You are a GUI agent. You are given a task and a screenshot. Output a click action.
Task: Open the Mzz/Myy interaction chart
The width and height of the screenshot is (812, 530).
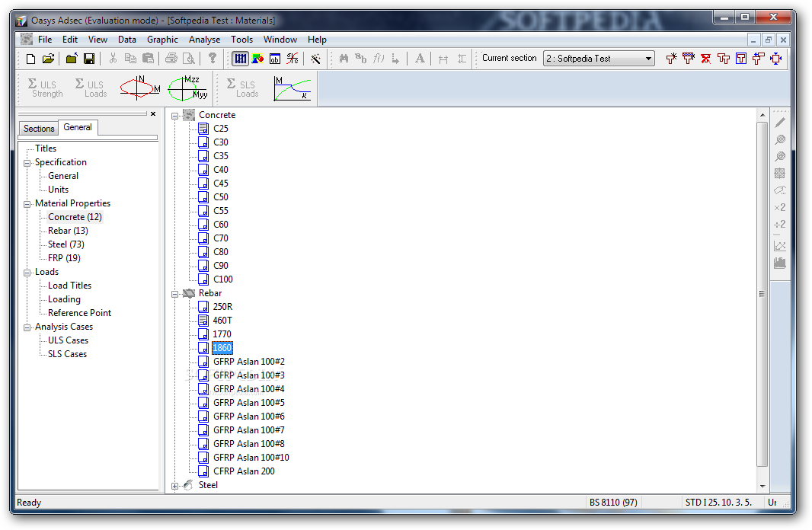point(188,88)
